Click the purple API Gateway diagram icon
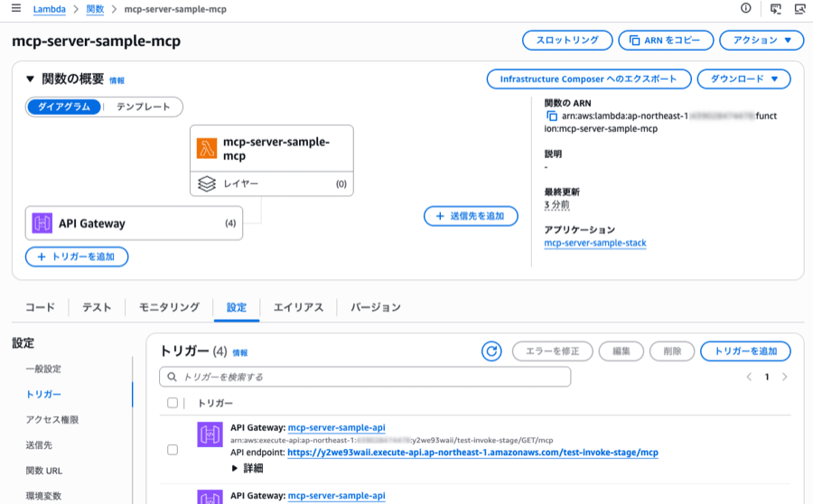Image resolution: width=813 pixels, height=504 pixels. point(42,223)
